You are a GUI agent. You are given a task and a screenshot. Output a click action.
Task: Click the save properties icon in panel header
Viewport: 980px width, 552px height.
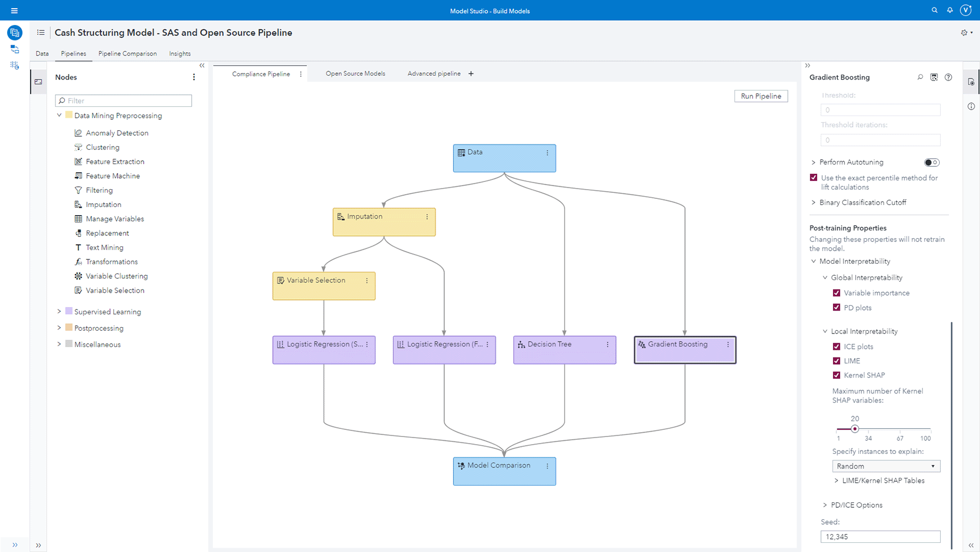(x=934, y=77)
